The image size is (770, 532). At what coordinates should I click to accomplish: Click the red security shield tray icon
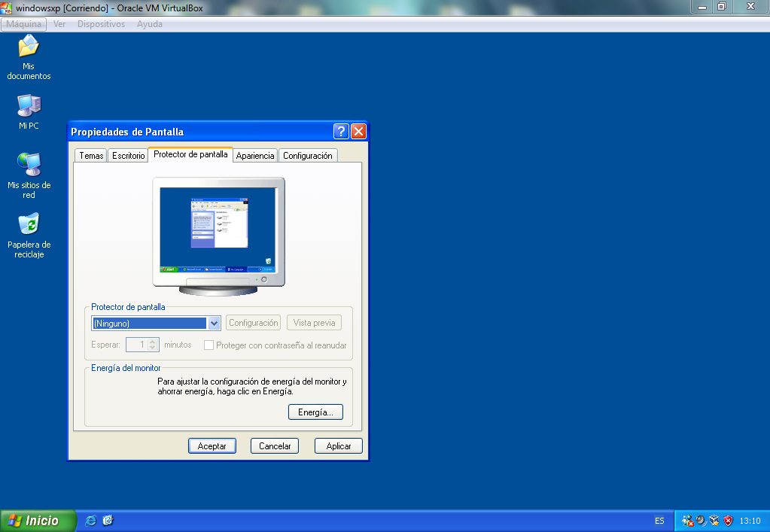(x=729, y=521)
